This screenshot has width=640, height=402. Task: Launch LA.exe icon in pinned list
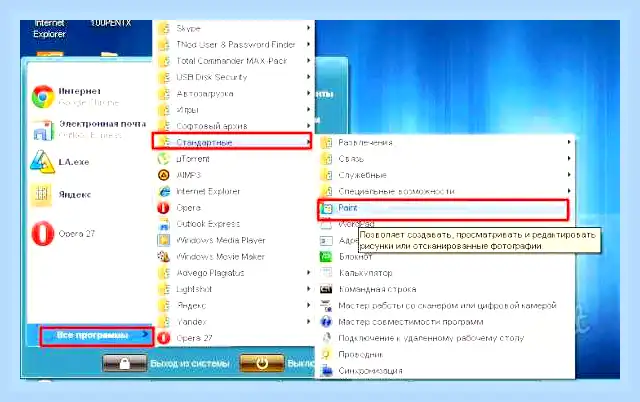pyautogui.click(x=42, y=162)
